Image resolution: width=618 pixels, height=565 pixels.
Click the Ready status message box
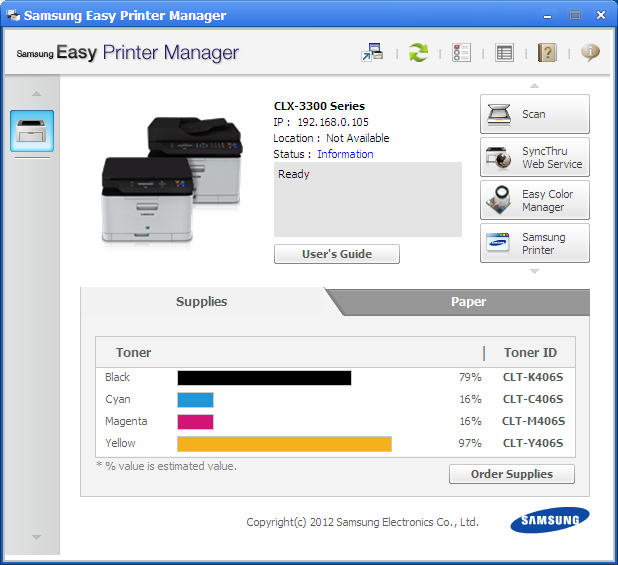click(368, 199)
